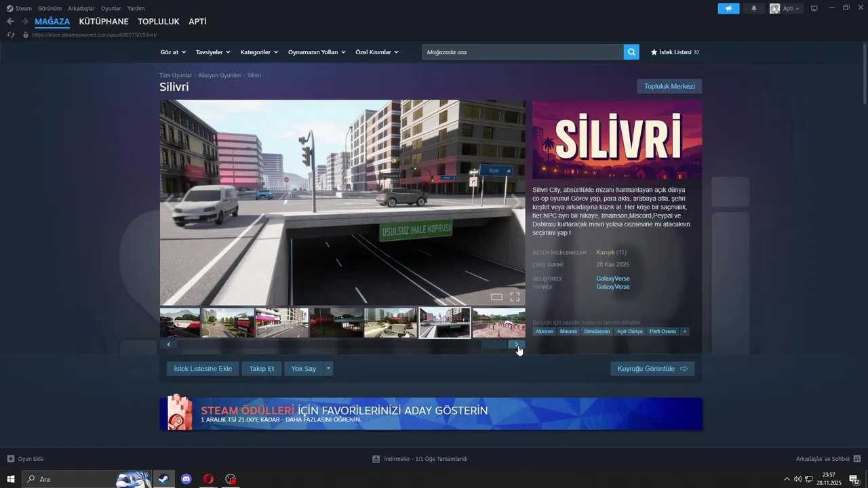
Task: Click the volume icon in system tray
Action: 797,479
